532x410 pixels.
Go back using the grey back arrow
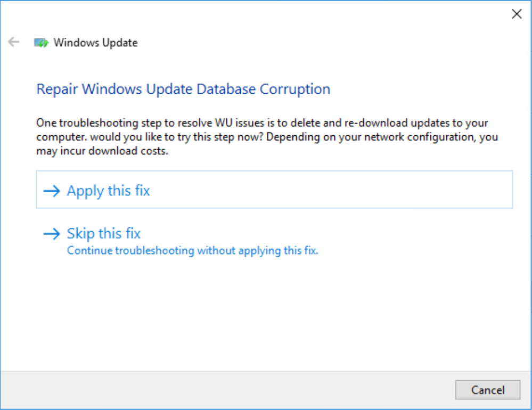point(13,42)
